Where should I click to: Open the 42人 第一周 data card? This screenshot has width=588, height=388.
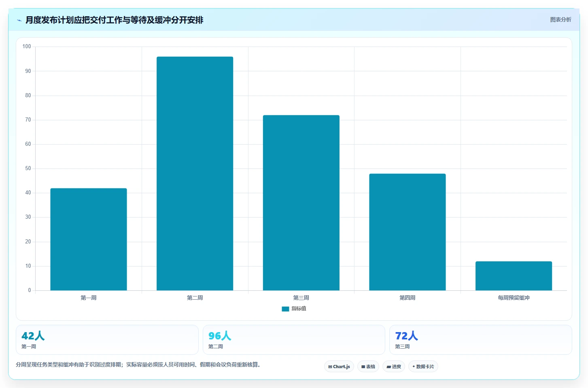107,340
